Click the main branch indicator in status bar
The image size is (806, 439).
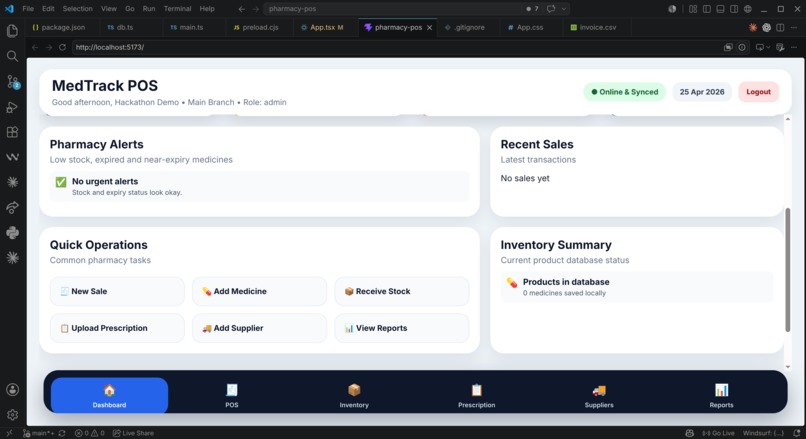(39, 433)
